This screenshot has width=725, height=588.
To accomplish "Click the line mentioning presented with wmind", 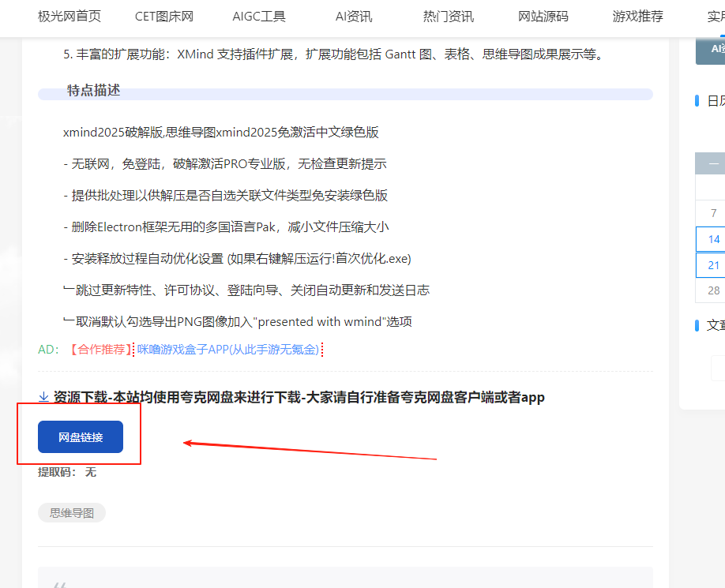I will pos(238,322).
